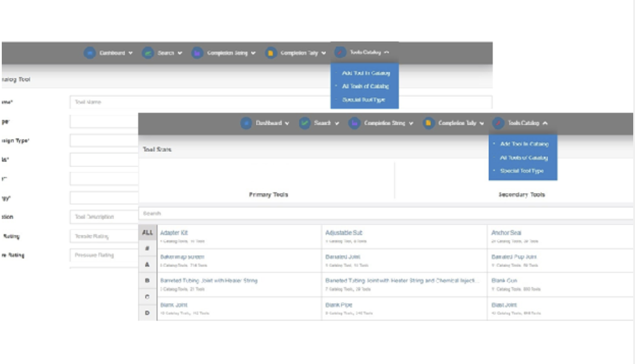The image size is (635, 364).
Task: Select the ALL alphabet filter
Action: click(x=147, y=233)
